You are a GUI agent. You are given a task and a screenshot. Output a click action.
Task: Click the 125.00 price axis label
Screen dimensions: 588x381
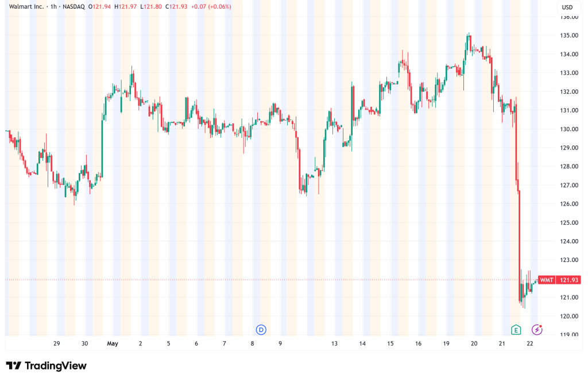tap(569, 222)
